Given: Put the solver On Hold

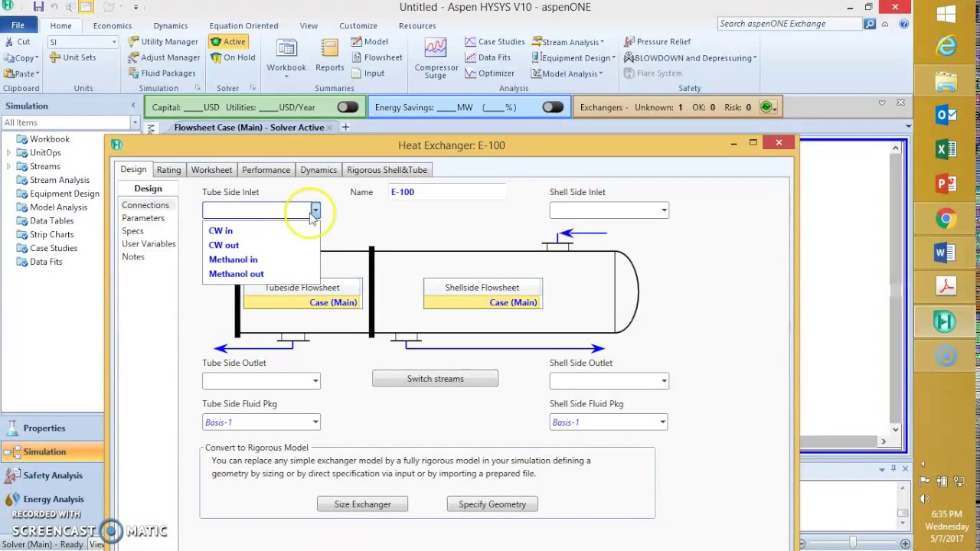Looking at the screenshot, I should 233,57.
